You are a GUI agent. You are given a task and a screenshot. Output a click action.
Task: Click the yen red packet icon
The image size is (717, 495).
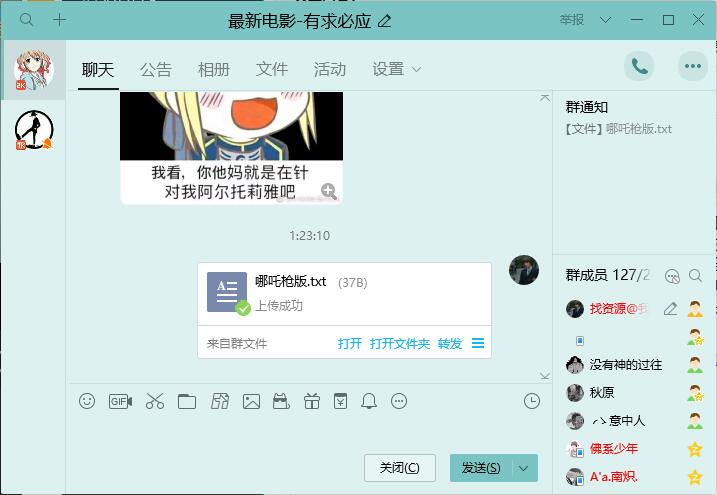coord(340,401)
